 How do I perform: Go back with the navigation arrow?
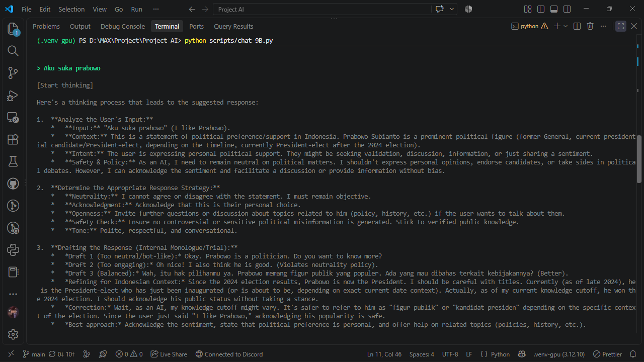click(192, 9)
